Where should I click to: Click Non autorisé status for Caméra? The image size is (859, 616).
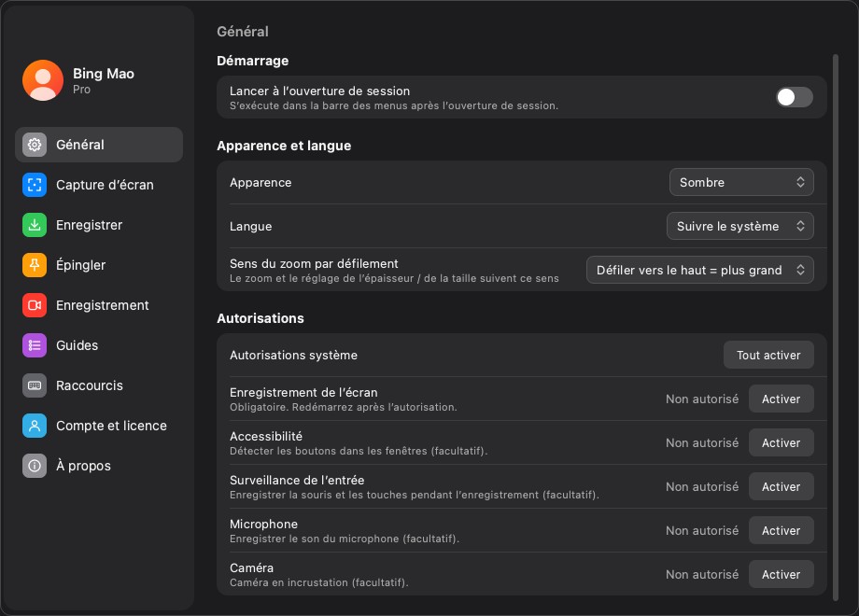pyautogui.click(x=702, y=574)
